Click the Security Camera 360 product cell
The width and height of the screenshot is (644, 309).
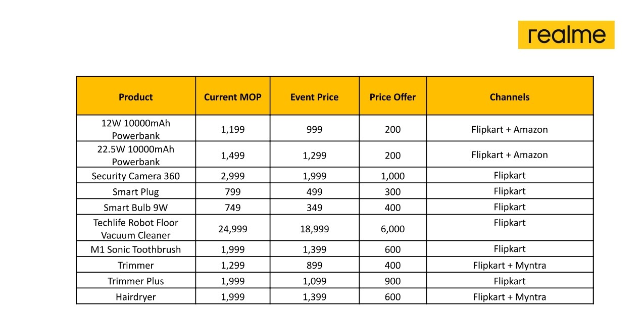click(x=135, y=176)
